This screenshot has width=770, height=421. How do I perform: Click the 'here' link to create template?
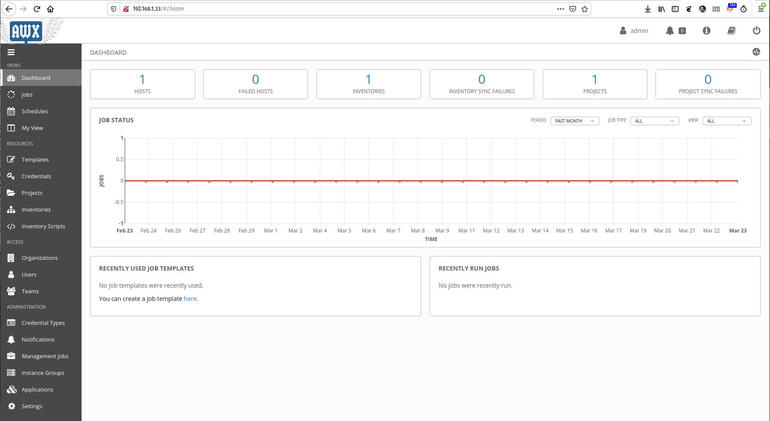click(x=190, y=299)
